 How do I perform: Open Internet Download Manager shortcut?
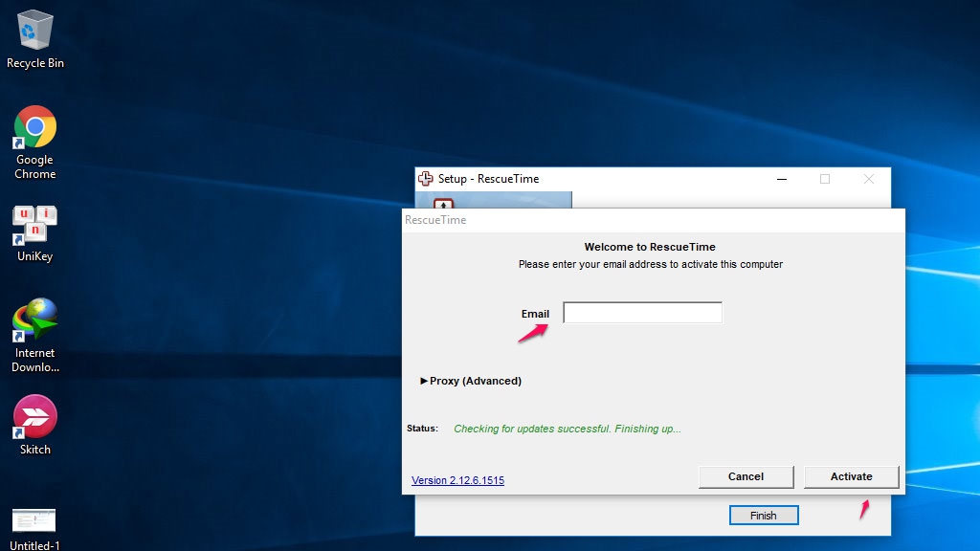[x=35, y=336]
